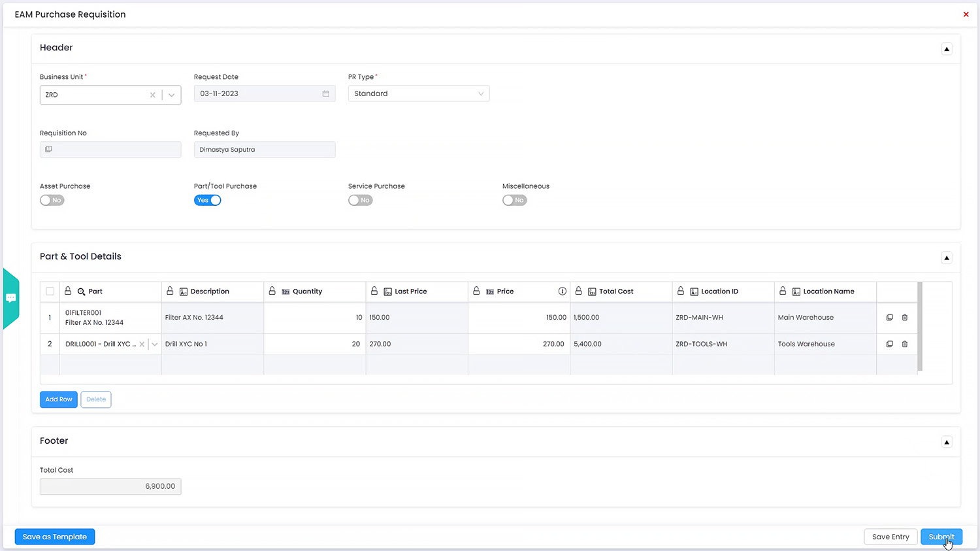980x551 pixels.
Task: Click the Location ID column header
Action: coord(719,292)
